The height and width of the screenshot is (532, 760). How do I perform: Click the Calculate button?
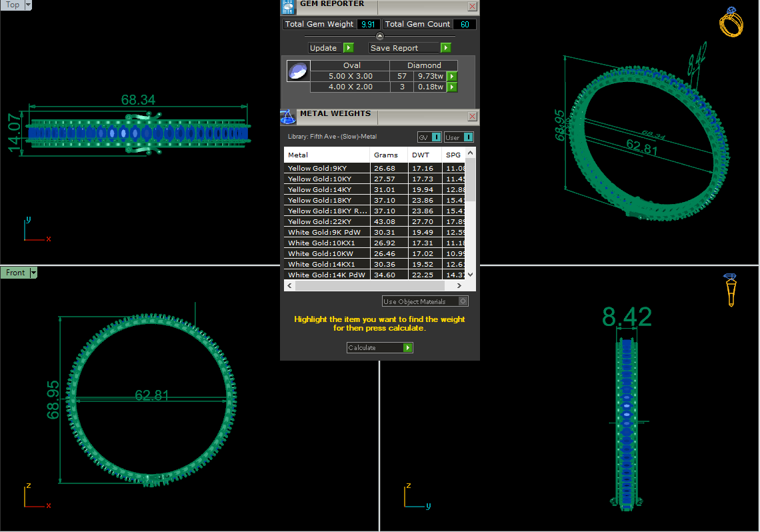[x=379, y=347]
